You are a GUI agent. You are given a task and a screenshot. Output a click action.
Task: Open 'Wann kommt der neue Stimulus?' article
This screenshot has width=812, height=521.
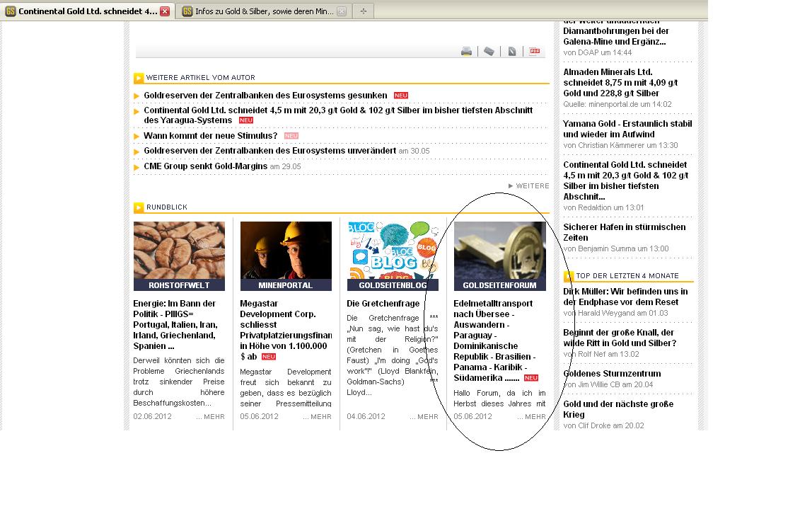pyautogui.click(x=210, y=136)
